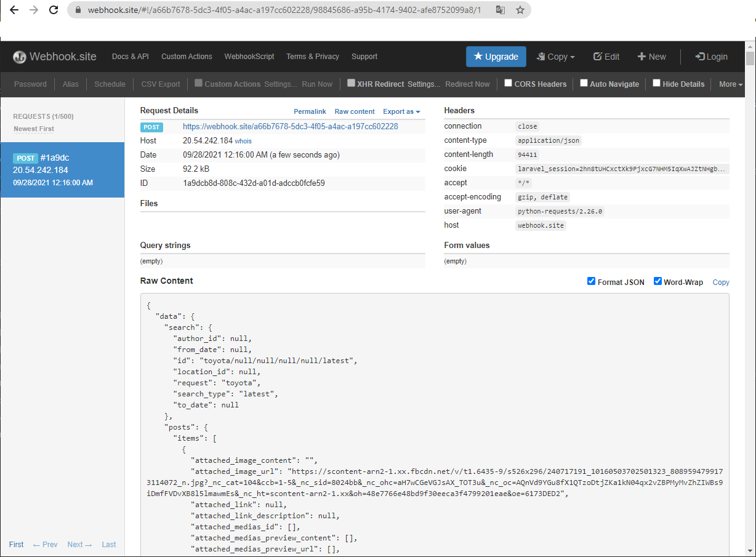Viewport: 756px width, 557px height.
Task: Open the Custom Actions nav item
Action: click(187, 57)
